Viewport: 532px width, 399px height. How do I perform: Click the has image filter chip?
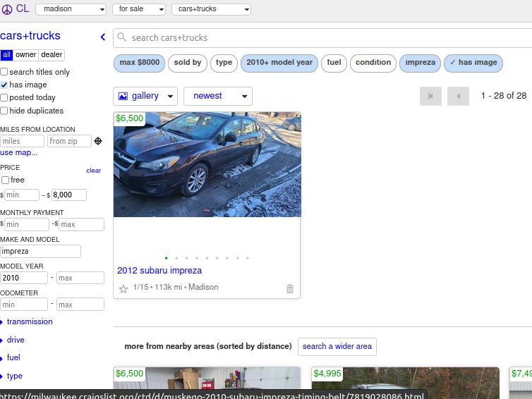473,63
